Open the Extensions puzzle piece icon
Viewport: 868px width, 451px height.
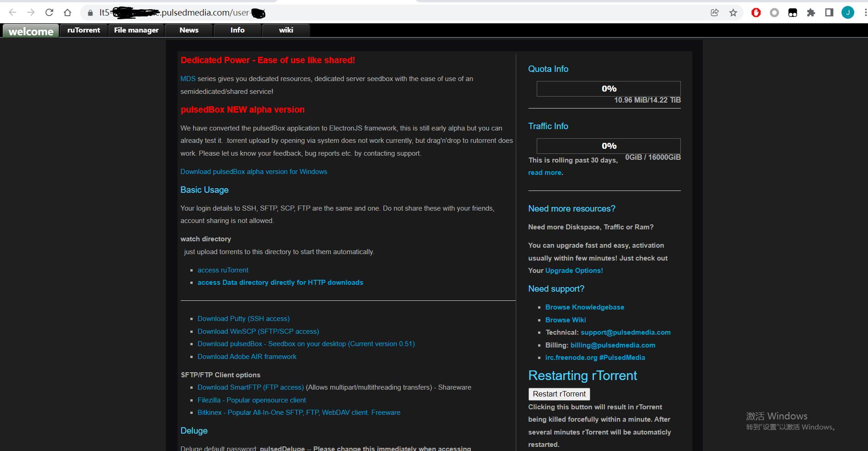pos(811,13)
